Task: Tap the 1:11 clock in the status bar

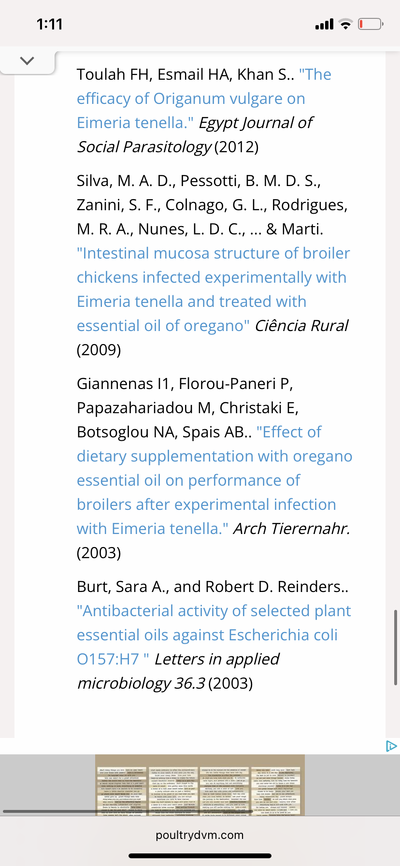Action: tap(49, 24)
